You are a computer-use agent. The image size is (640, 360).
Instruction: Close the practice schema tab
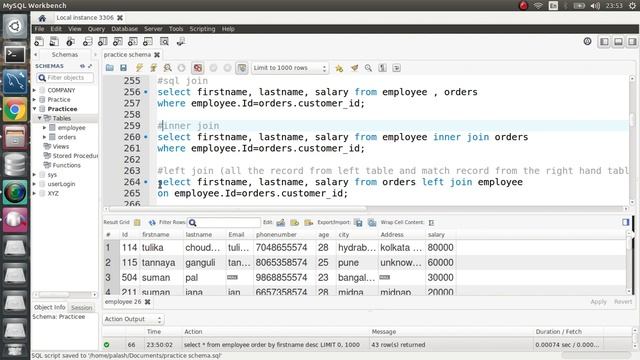click(157, 55)
